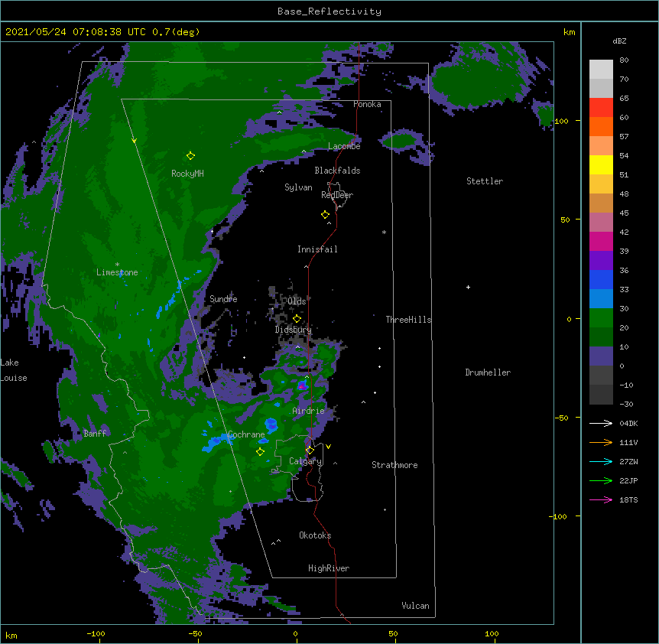Click the Sylvan label
Viewport: 659px width, 644px height.
[x=298, y=187]
